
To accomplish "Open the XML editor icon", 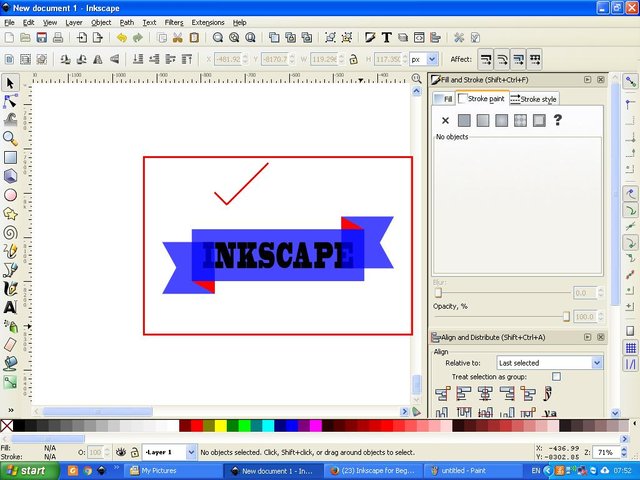I will (419, 38).
